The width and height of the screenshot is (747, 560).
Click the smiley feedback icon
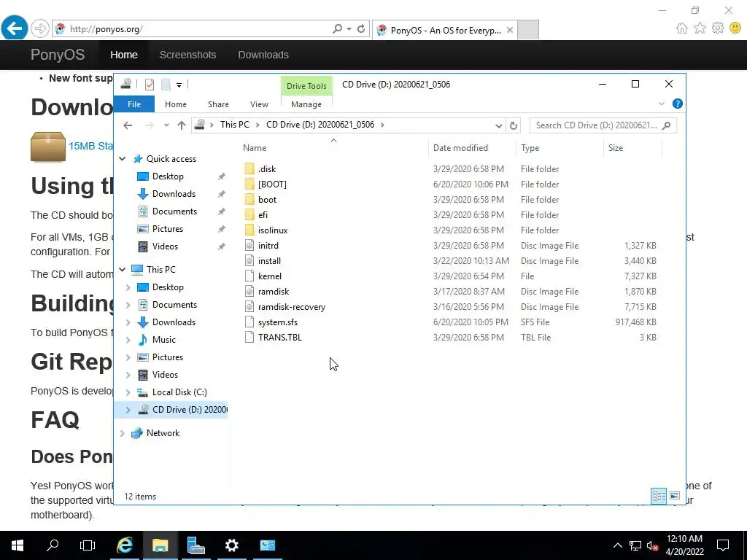tap(735, 28)
